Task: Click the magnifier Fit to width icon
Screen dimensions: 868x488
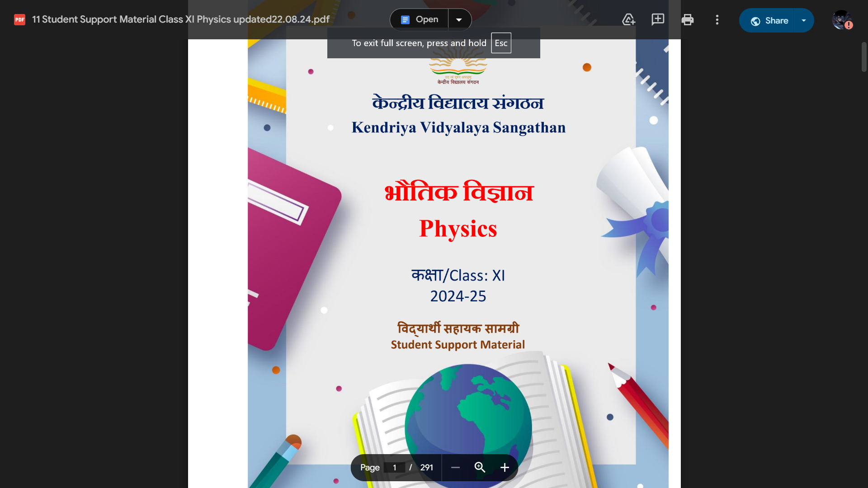Action: pos(480,468)
